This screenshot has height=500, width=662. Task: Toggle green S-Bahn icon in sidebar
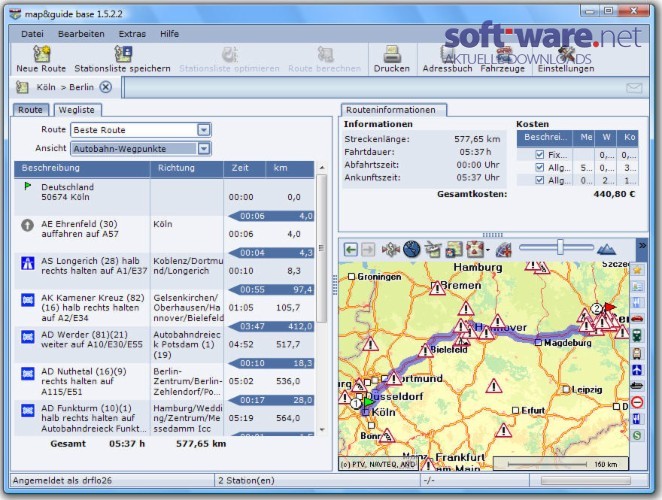(x=637, y=435)
